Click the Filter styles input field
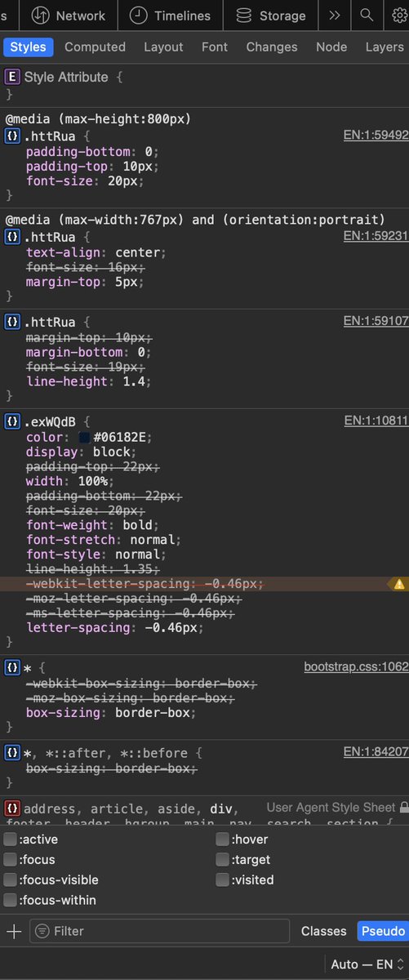The height and width of the screenshot is (980, 409). click(x=159, y=931)
